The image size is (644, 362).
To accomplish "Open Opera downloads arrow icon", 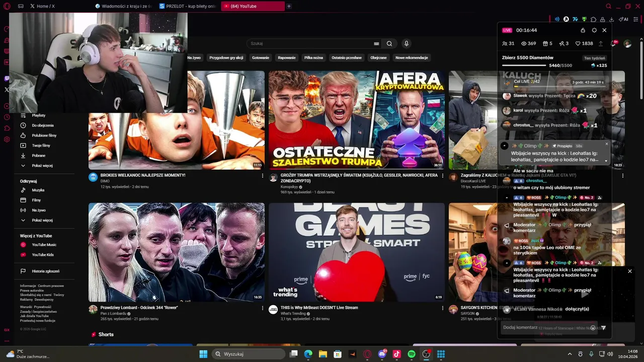I will pos(611,19).
